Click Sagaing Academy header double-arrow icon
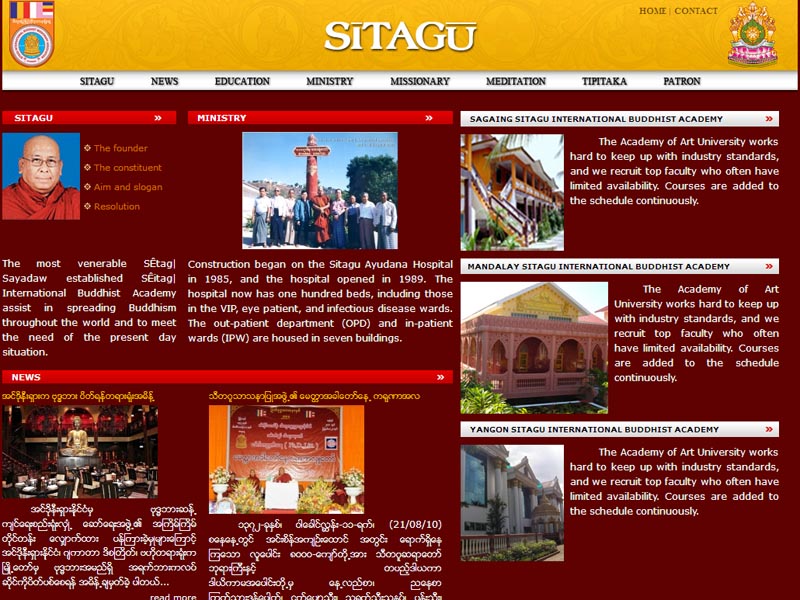800x600 pixels. click(769, 119)
